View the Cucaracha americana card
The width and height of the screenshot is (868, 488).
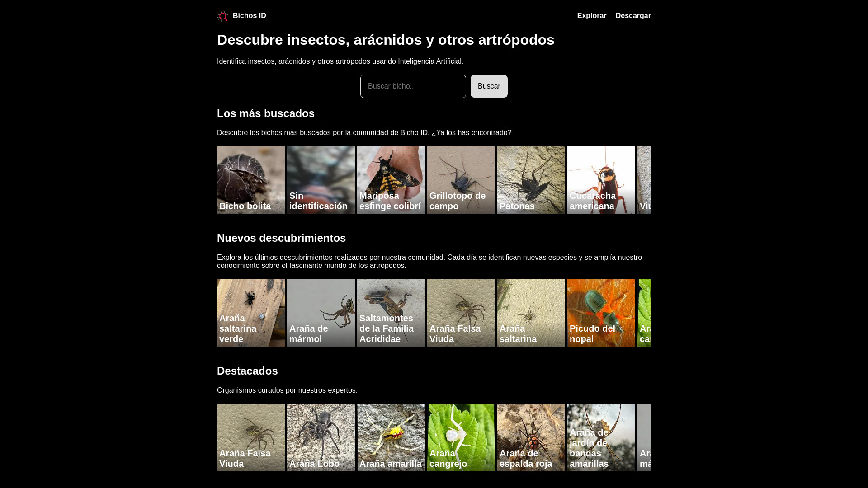601,179
